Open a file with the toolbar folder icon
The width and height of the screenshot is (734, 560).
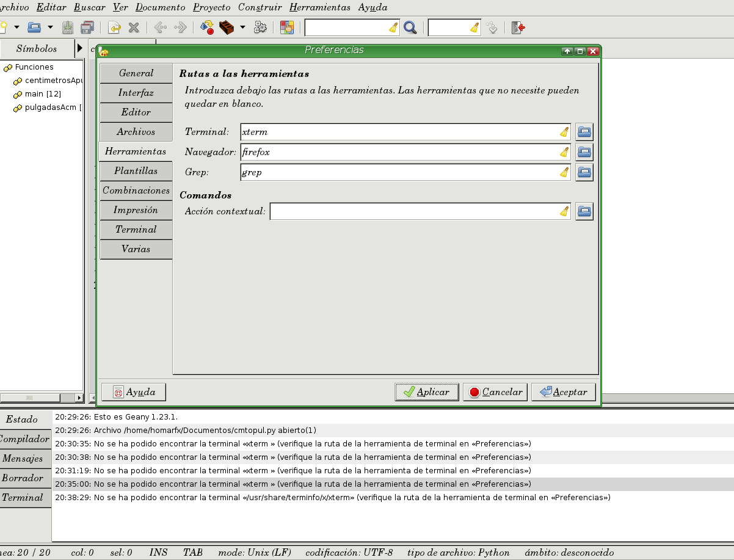(x=35, y=27)
